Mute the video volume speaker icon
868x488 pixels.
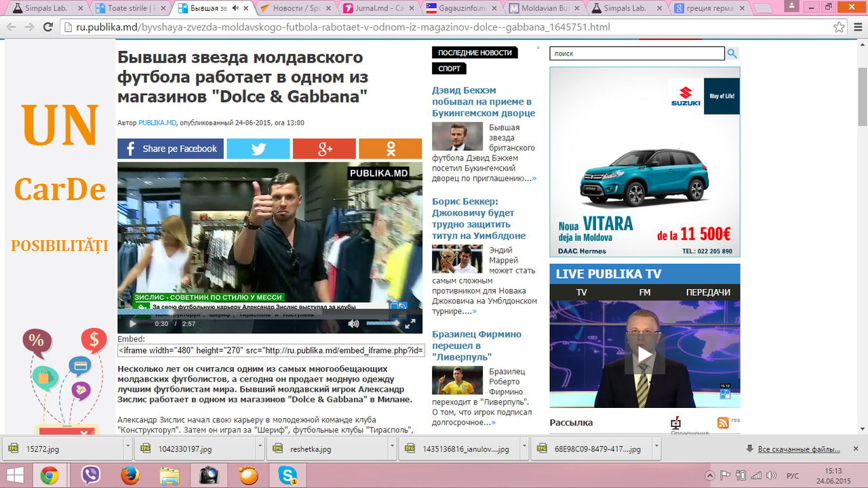pyautogui.click(x=353, y=324)
